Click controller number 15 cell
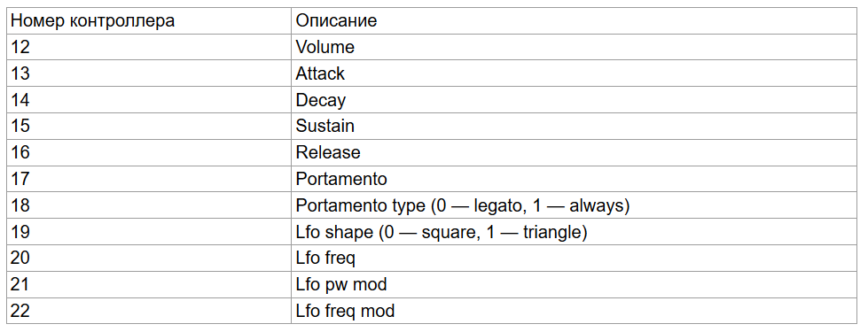Viewport: 868px width, 332px height. (x=149, y=126)
